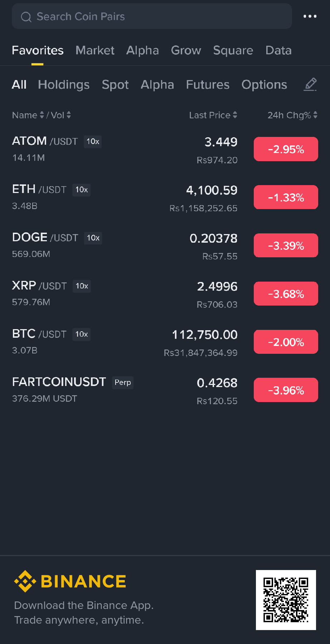Open the FARTCOINUSDT Perp row
330x644 pixels.
(x=165, y=390)
